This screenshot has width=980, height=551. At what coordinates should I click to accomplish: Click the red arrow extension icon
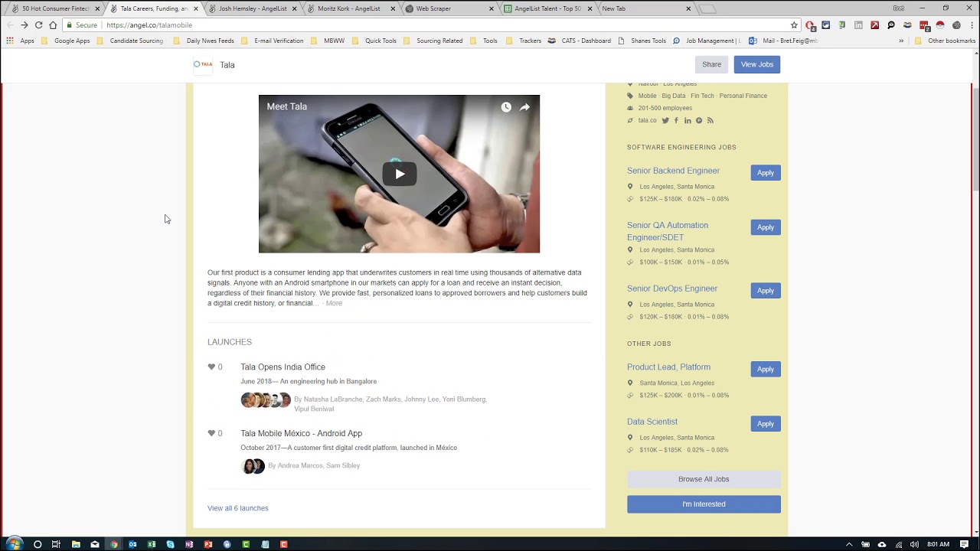pyautogui.click(x=874, y=25)
